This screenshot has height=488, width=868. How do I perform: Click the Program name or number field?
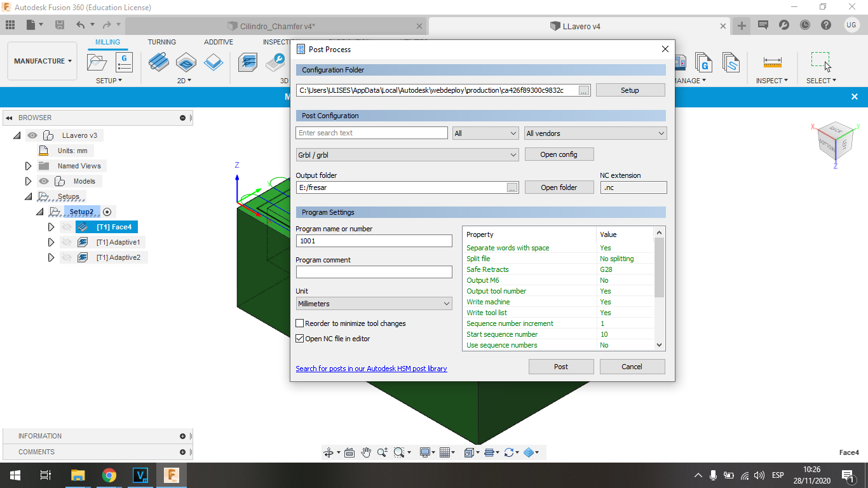click(x=374, y=241)
